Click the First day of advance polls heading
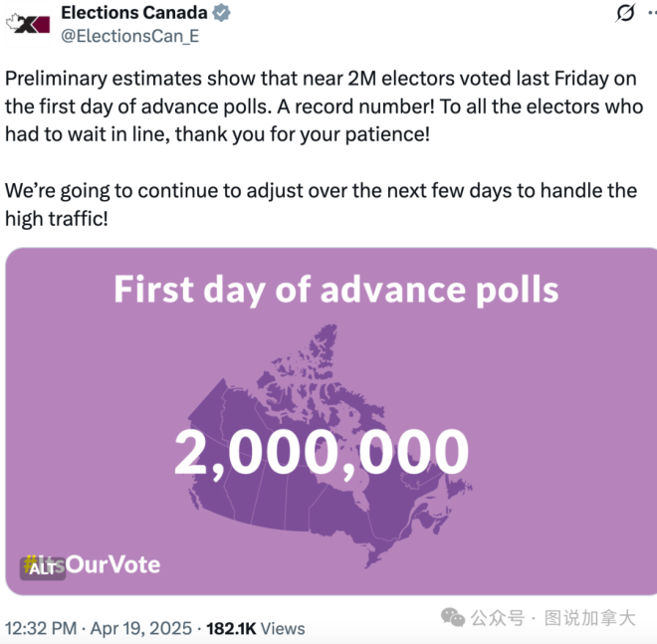The width and height of the screenshot is (657, 644). (x=336, y=290)
